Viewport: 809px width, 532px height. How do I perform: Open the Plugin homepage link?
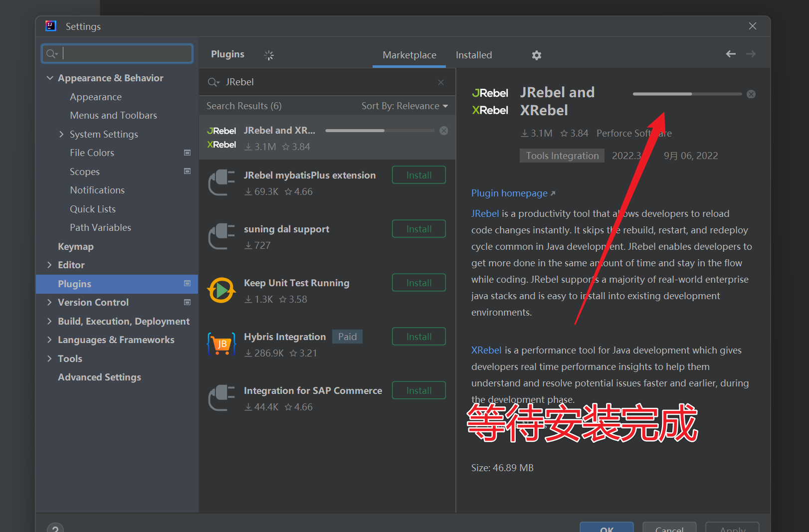[x=513, y=193]
